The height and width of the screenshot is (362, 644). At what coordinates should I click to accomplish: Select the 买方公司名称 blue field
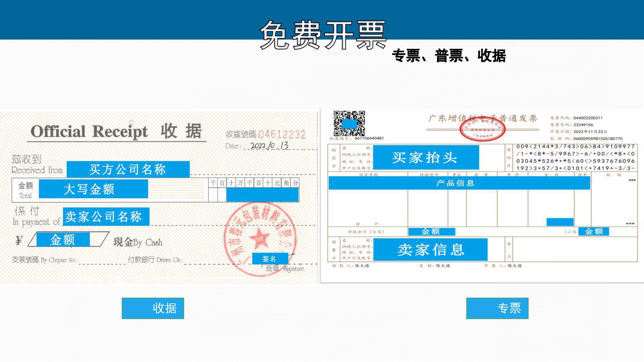(x=128, y=169)
